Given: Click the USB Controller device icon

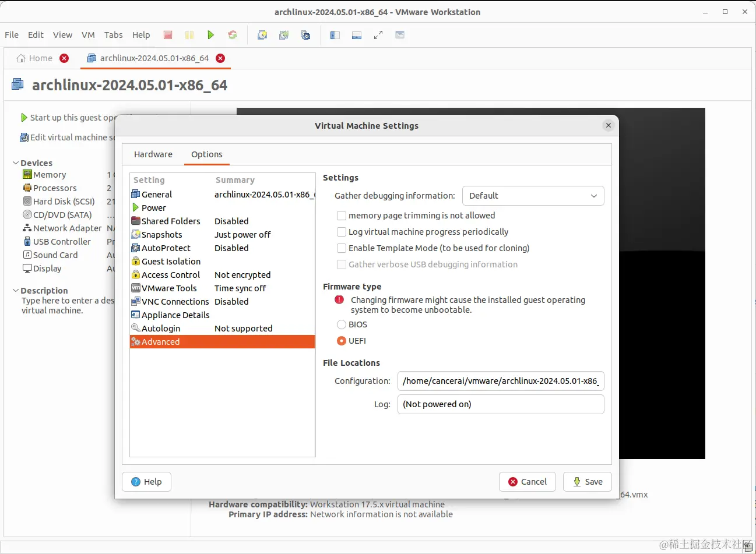Looking at the screenshot, I should 27,242.
